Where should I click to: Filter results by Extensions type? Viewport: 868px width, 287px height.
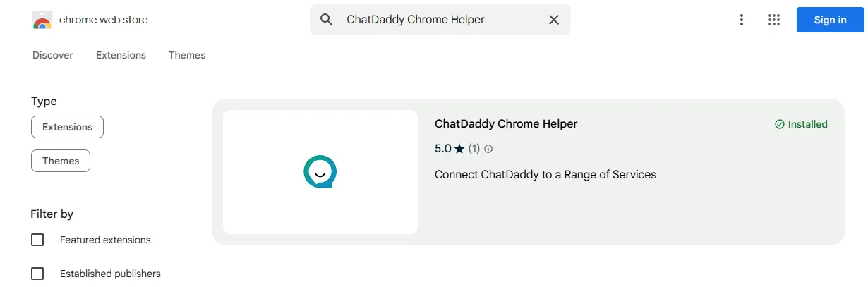68,127
